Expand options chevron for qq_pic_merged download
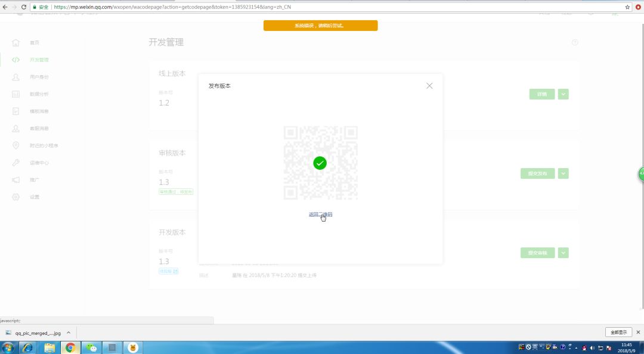644x354 pixels. (69, 333)
